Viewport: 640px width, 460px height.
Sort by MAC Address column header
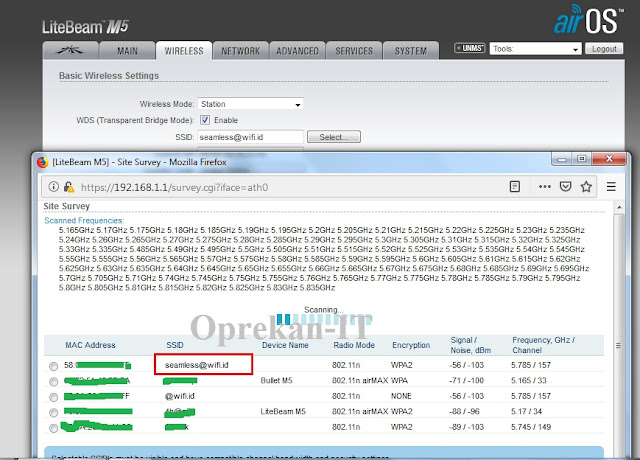90,345
